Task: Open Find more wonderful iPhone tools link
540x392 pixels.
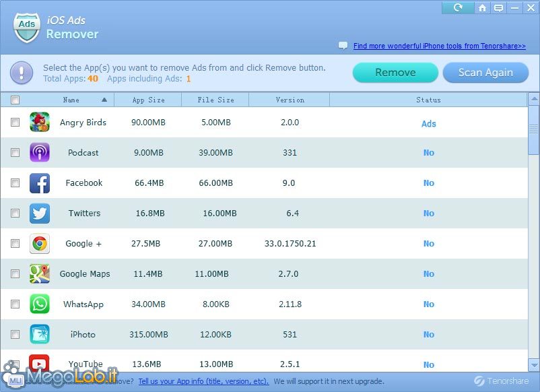Action: (440, 46)
